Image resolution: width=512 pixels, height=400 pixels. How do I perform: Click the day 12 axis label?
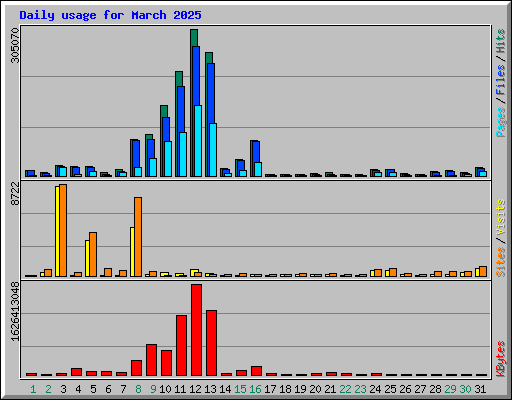click(x=195, y=389)
